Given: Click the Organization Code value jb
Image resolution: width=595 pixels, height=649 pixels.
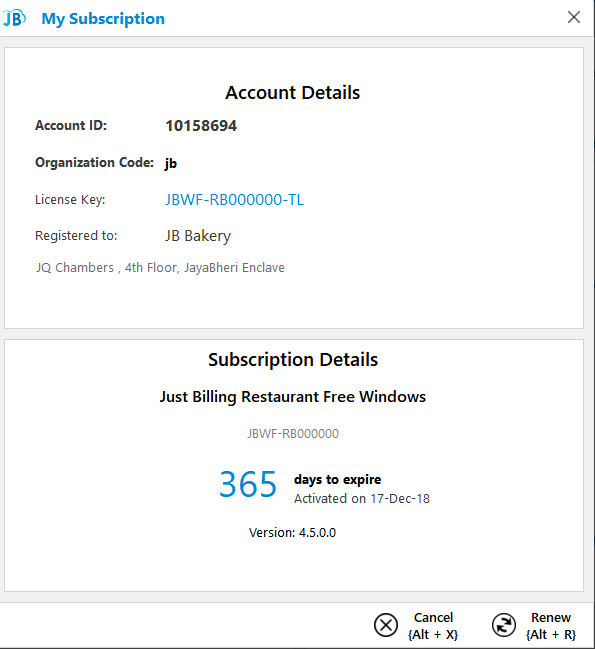Looking at the screenshot, I should click(171, 163).
